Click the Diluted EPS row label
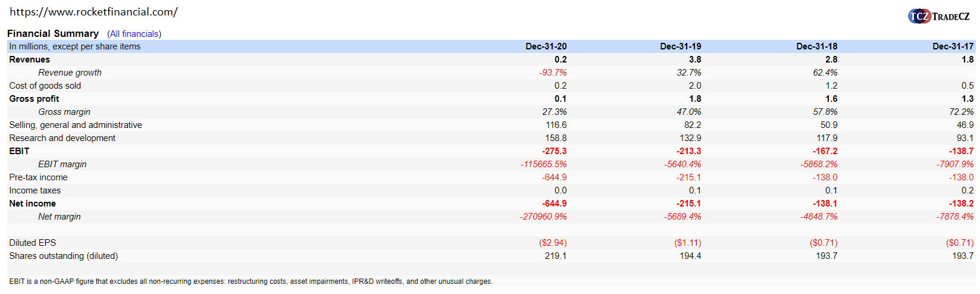The width and height of the screenshot is (980, 294). tap(32, 243)
